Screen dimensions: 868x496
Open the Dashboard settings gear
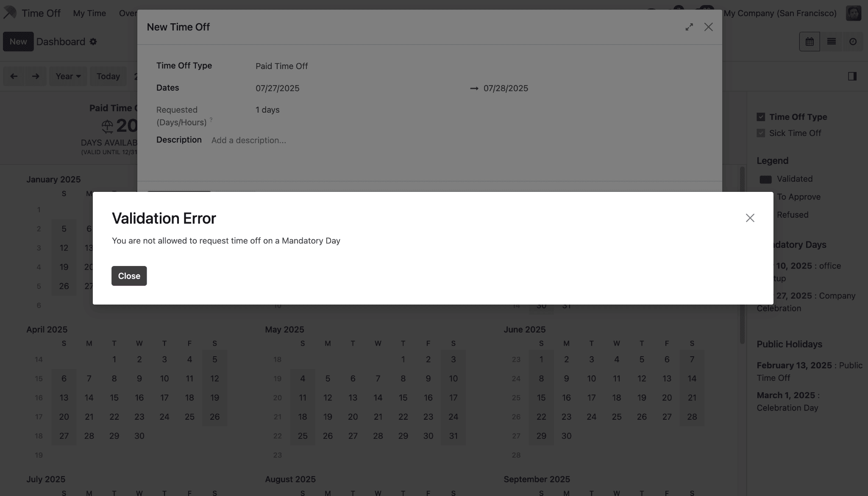point(93,42)
